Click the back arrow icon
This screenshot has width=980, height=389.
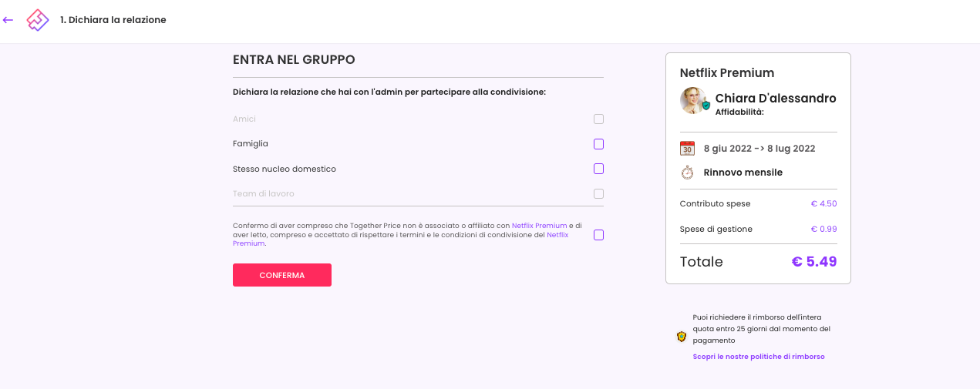(8, 20)
